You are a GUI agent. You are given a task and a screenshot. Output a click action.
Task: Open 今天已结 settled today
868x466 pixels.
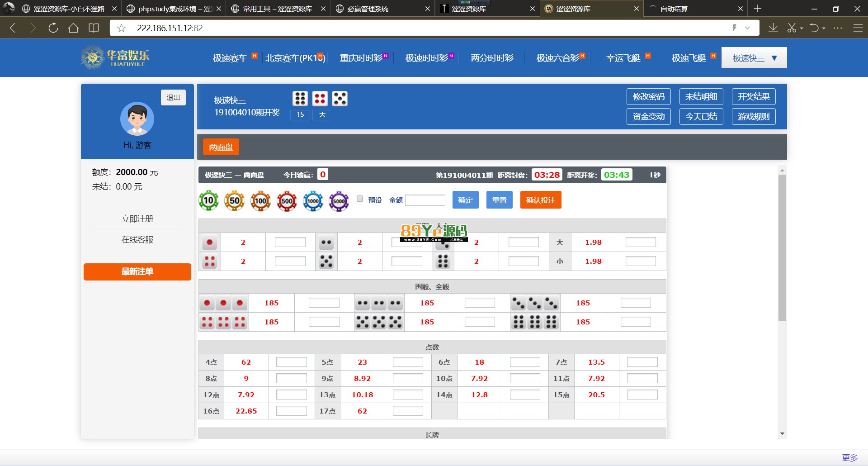pyautogui.click(x=701, y=116)
